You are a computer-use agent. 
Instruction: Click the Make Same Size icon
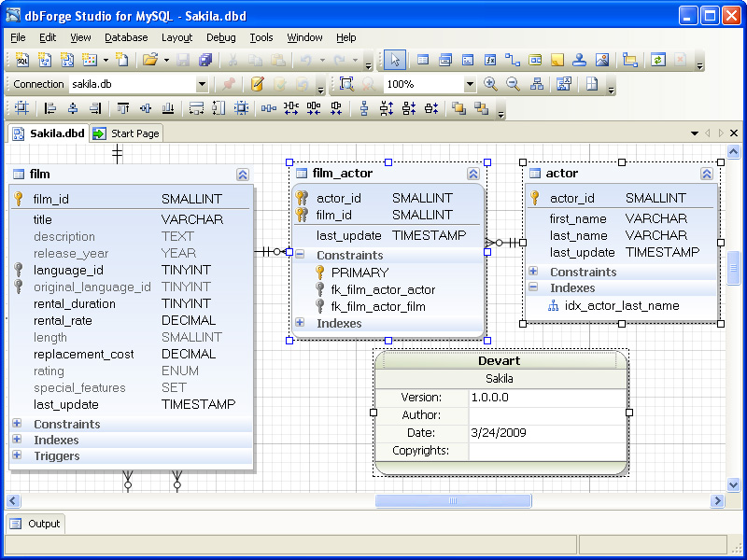pyautogui.click(x=242, y=108)
